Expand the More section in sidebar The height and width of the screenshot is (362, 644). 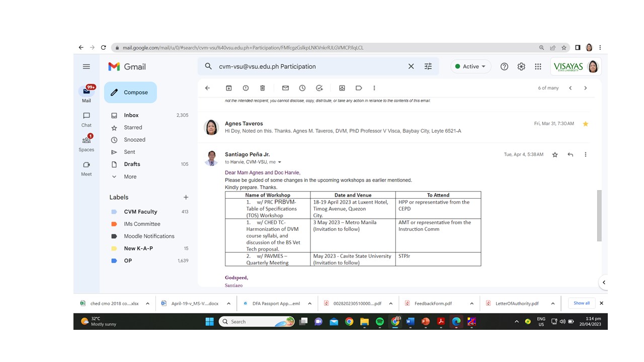tap(130, 176)
